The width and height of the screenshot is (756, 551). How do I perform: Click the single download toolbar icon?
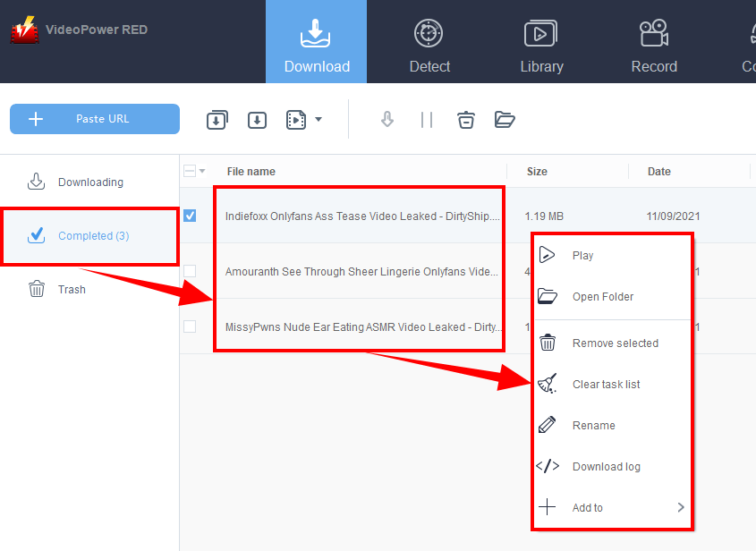257,120
